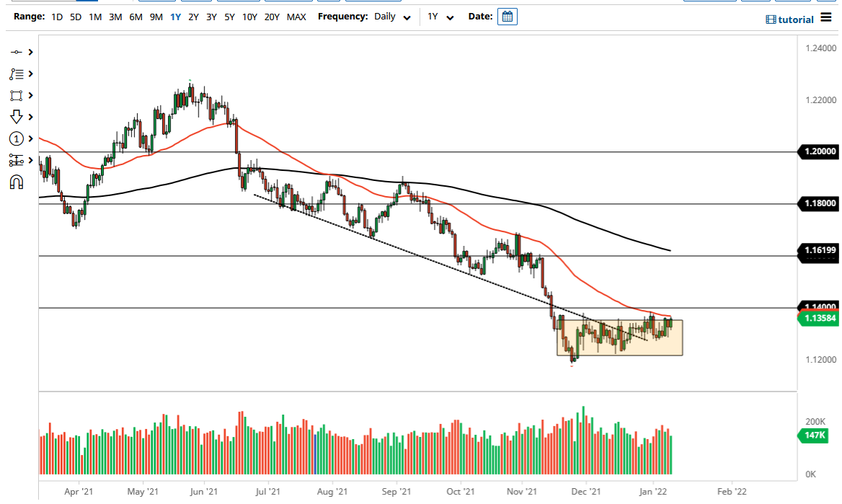Screen dimensions: 842x504
Task: Switch to the 6M range tab
Action: (134, 17)
